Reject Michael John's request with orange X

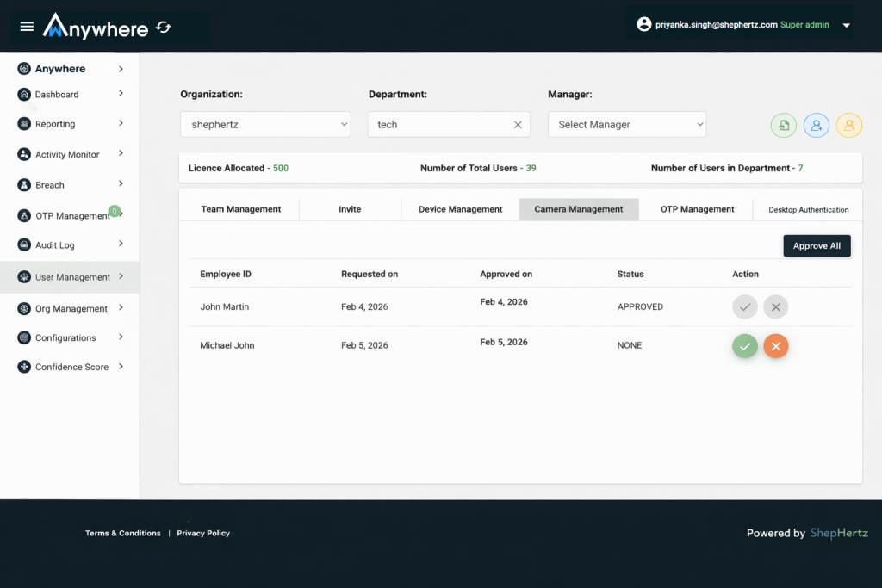[x=776, y=346]
